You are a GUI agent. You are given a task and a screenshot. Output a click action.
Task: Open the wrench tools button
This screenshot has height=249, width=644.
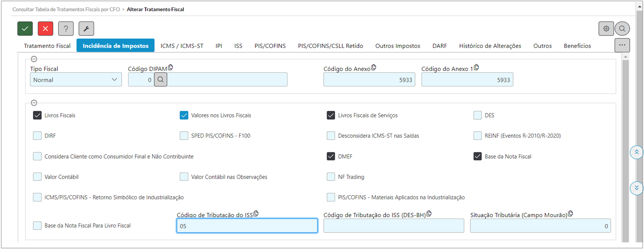86,29
